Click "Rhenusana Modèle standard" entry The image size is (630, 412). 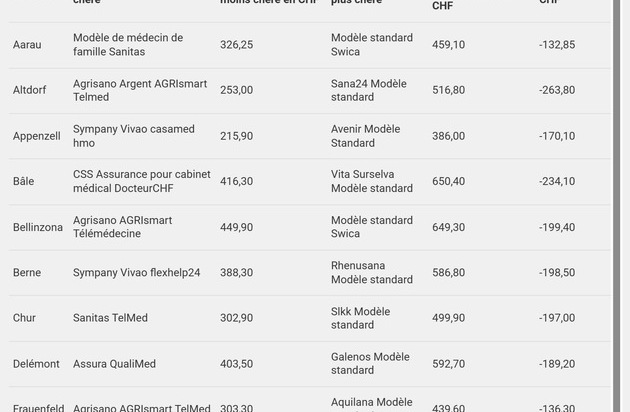coord(372,272)
